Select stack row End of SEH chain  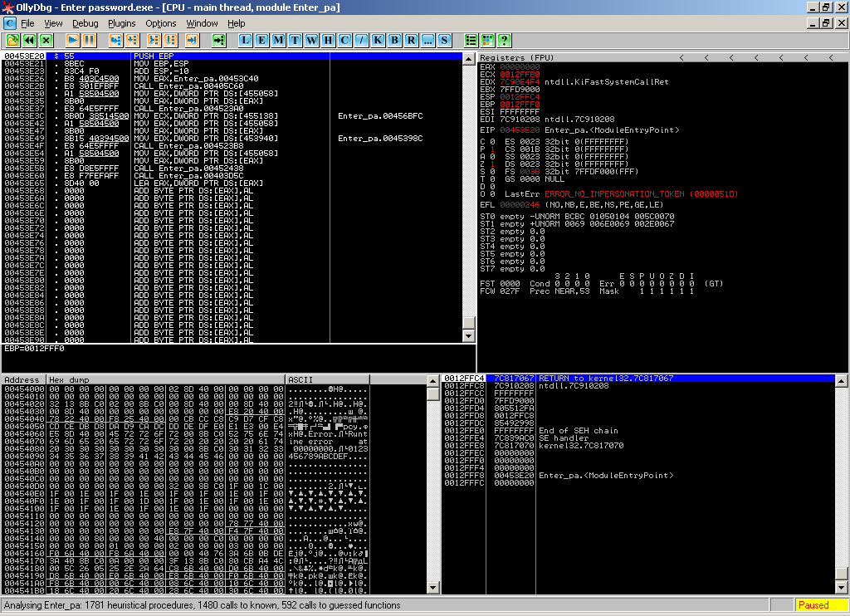pos(638,431)
